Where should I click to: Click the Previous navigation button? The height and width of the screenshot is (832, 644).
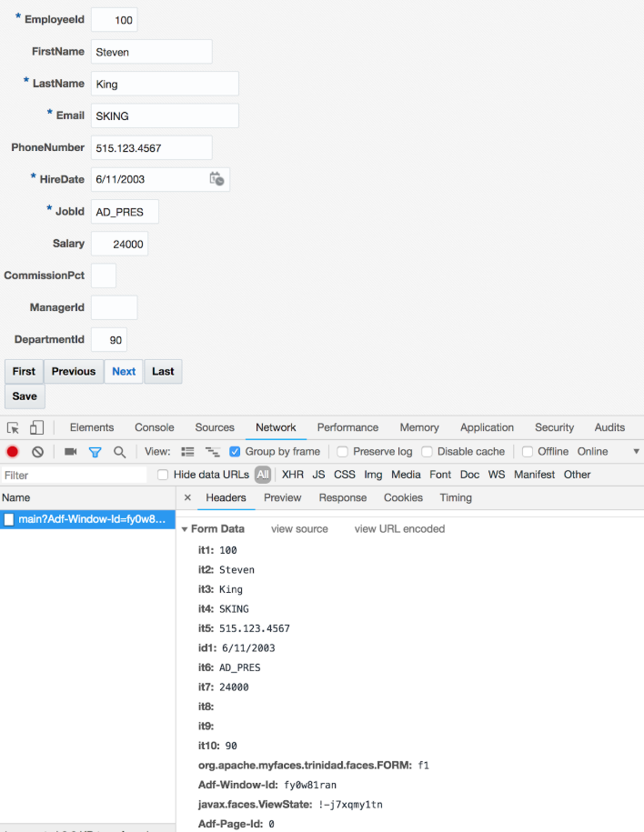pyautogui.click(x=74, y=371)
